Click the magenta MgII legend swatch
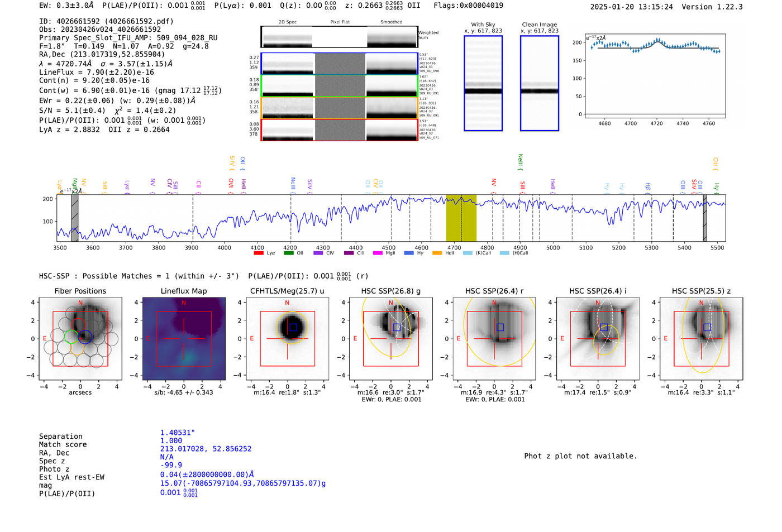Screen dimensions: 782x532 378,253
